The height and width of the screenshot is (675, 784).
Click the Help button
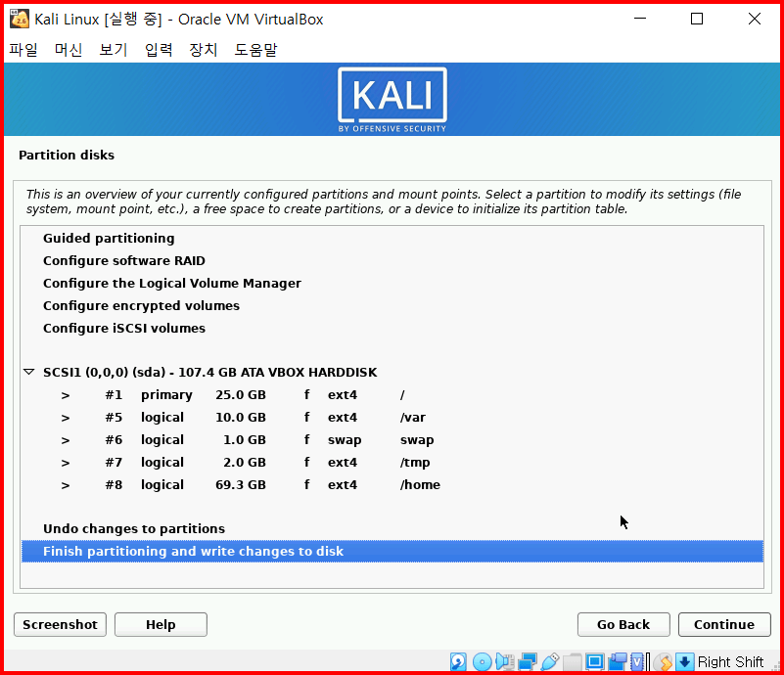point(161,624)
